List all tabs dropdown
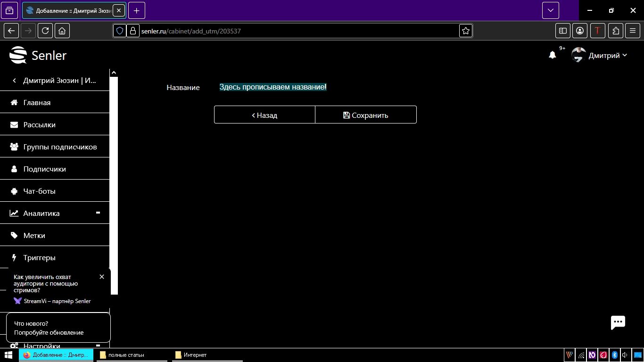 (x=551, y=10)
